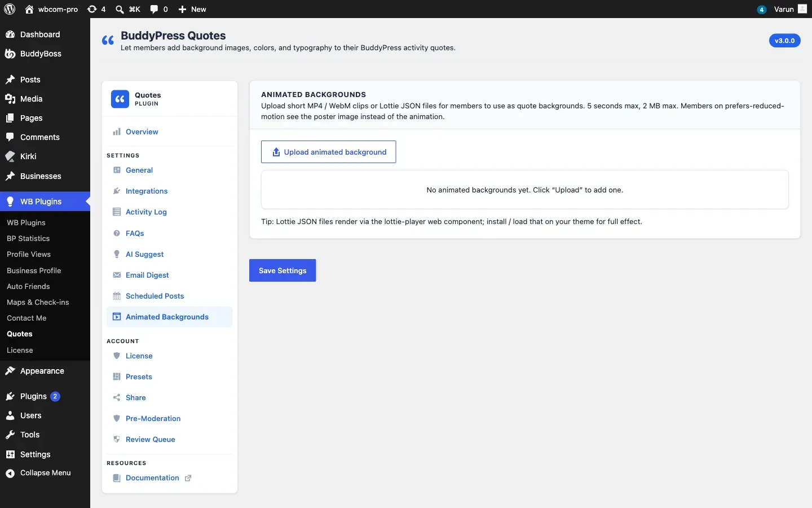Click the WordPress logo in admin bar

10,9
